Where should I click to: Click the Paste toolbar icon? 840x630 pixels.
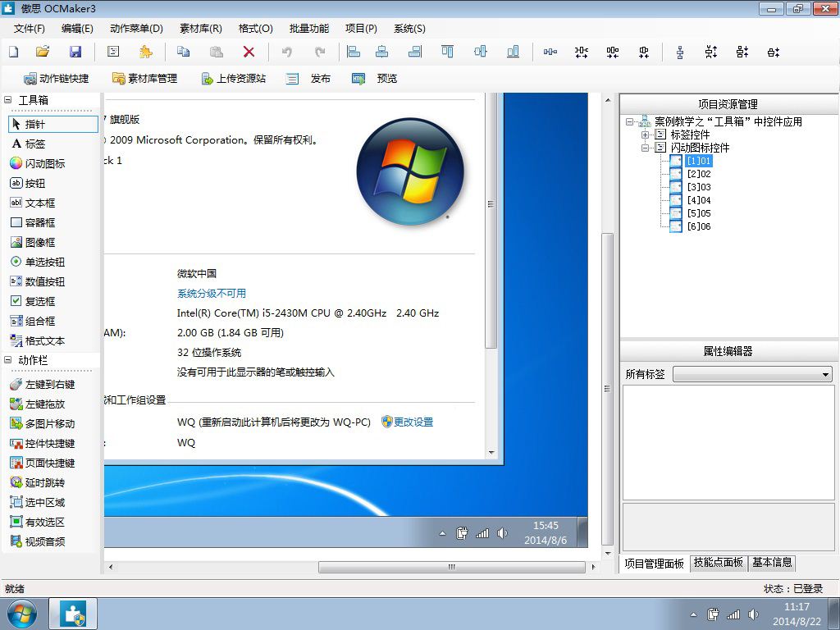pos(216,52)
